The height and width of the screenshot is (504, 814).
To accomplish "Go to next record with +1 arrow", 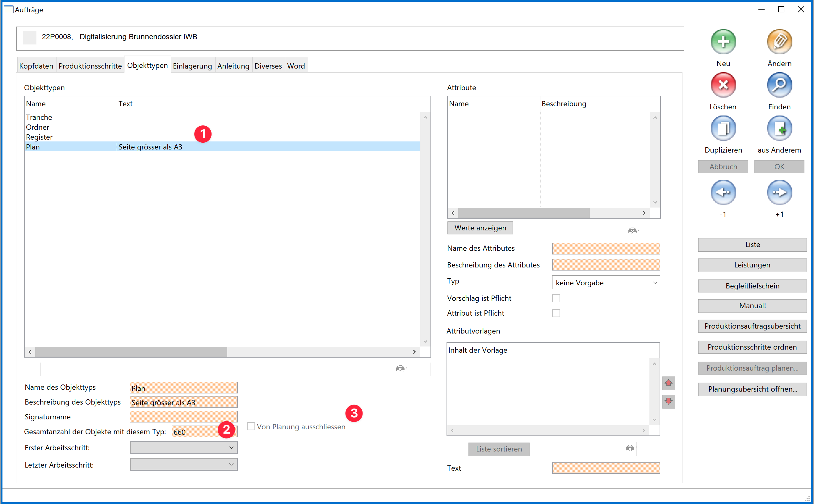I will point(779,192).
